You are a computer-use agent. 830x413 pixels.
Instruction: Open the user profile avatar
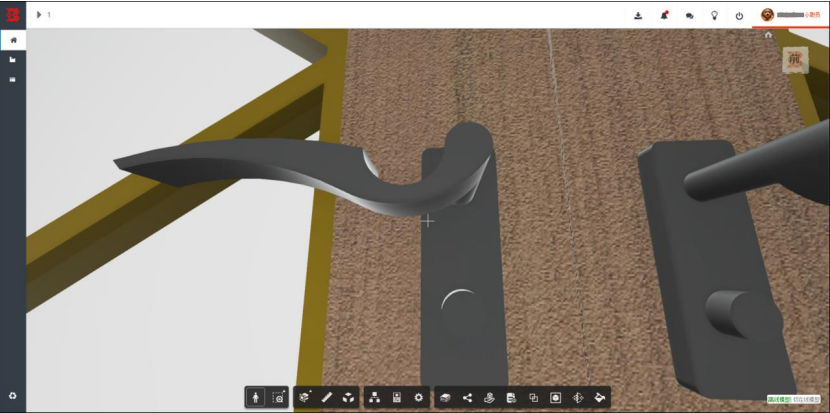(x=767, y=15)
